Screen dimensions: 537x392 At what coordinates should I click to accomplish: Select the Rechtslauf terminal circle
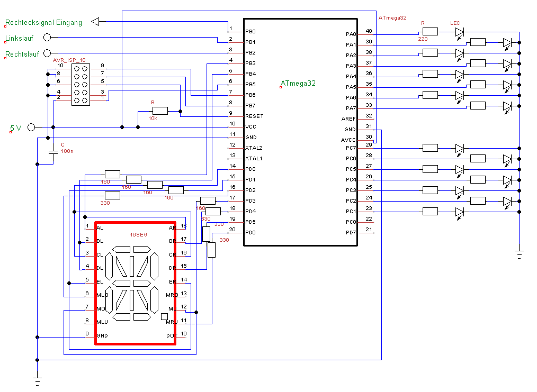[47, 53]
